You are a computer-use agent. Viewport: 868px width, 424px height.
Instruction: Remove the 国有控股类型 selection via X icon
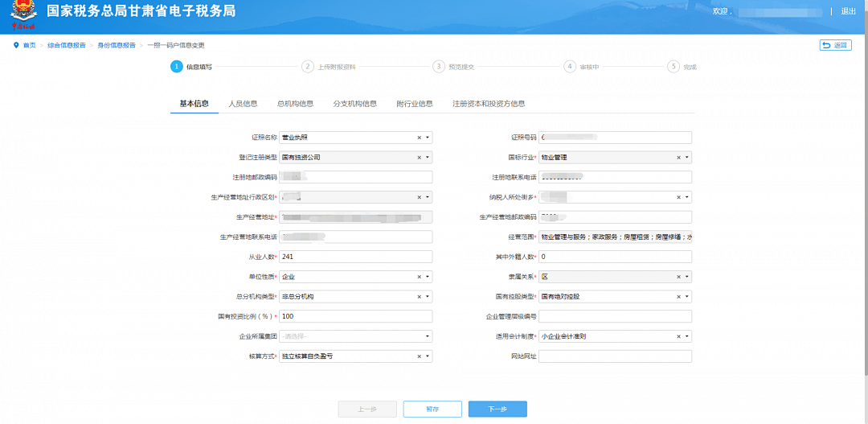678,297
